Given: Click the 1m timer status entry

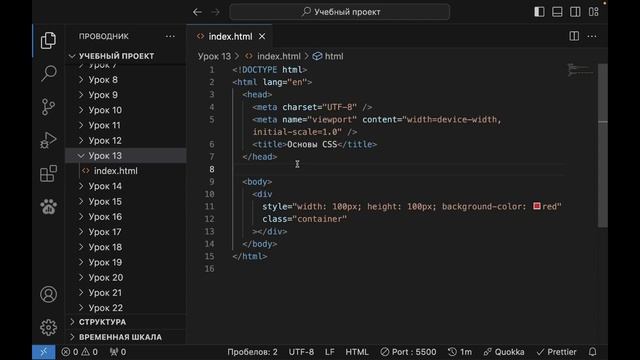Looking at the screenshot, I should pos(460,352).
